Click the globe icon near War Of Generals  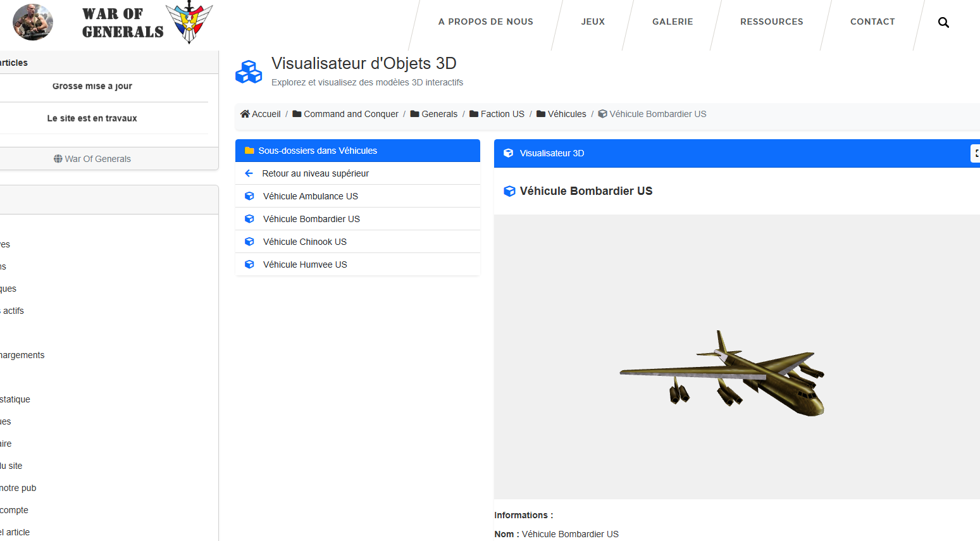pyautogui.click(x=58, y=159)
